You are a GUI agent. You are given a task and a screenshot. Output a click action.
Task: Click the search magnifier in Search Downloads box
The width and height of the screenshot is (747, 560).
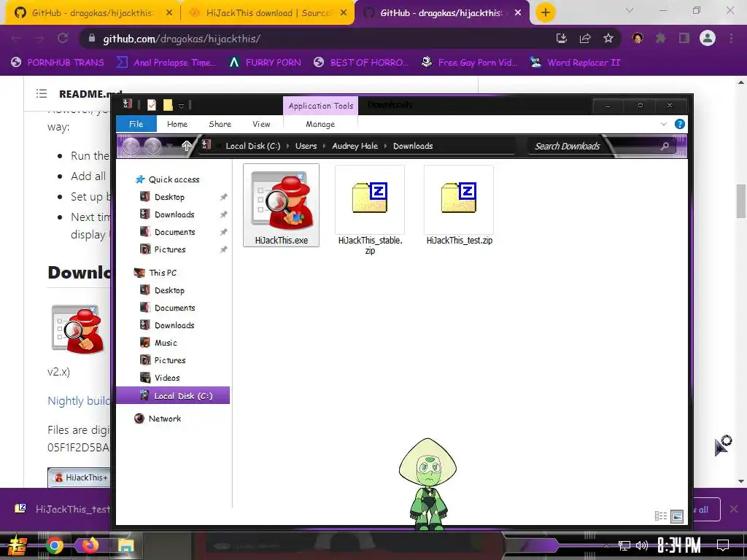point(665,146)
